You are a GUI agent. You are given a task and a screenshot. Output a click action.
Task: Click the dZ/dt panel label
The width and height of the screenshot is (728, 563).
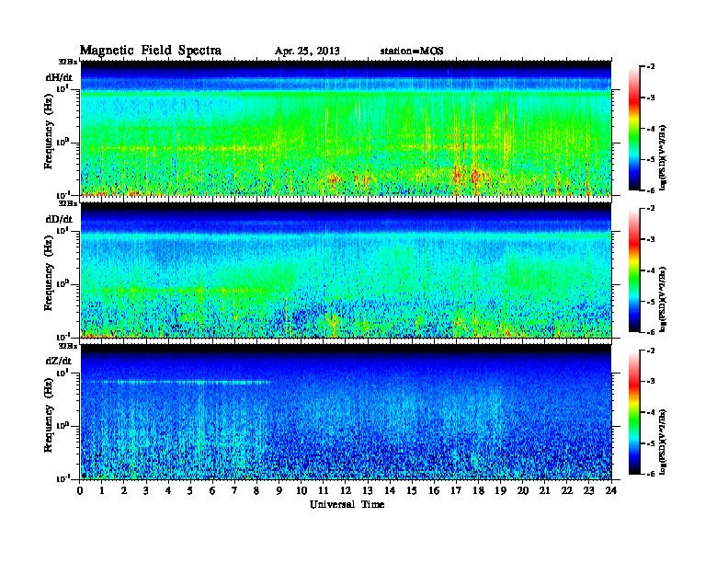[x=59, y=361]
